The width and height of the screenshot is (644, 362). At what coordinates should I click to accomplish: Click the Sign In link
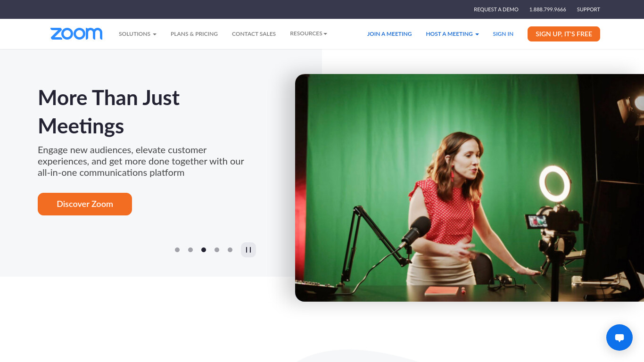tap(503, 34)
